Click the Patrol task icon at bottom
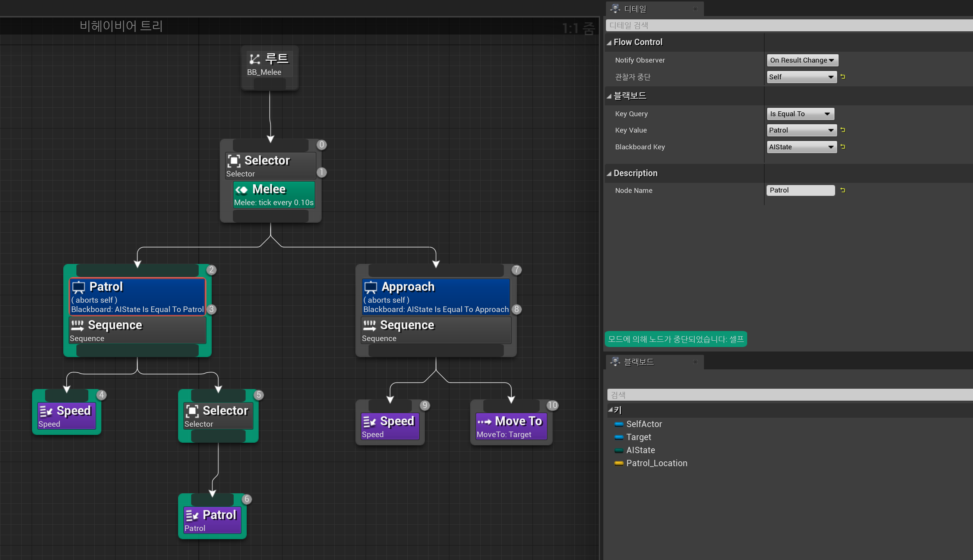The width and height of the screenshot is (973, 560). (x=192, y=515)
